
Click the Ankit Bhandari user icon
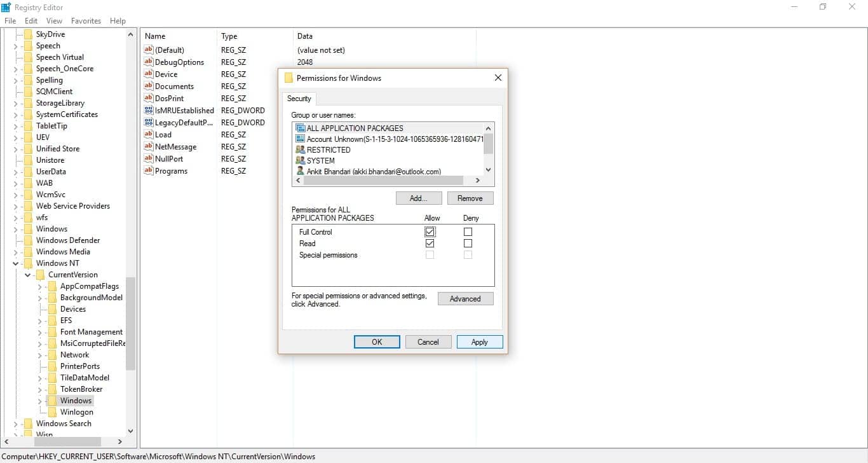coord(301,171)
